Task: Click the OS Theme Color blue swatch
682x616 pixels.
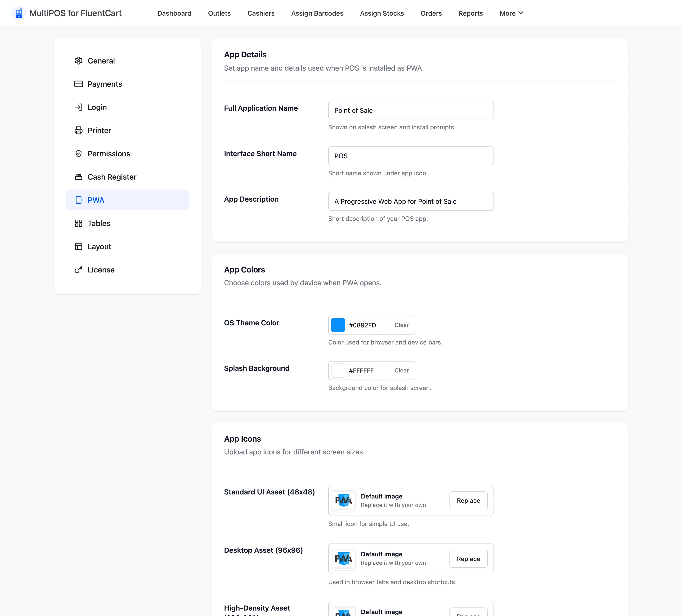Action: pyautogui.click(x=338, y=325)
